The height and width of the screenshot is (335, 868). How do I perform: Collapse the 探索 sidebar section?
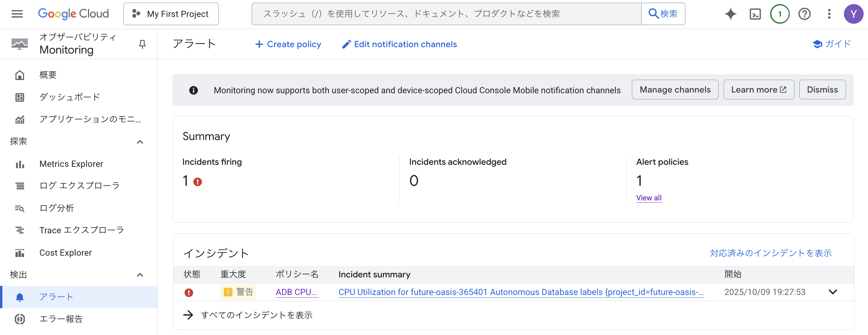click(x=140, y=141)
